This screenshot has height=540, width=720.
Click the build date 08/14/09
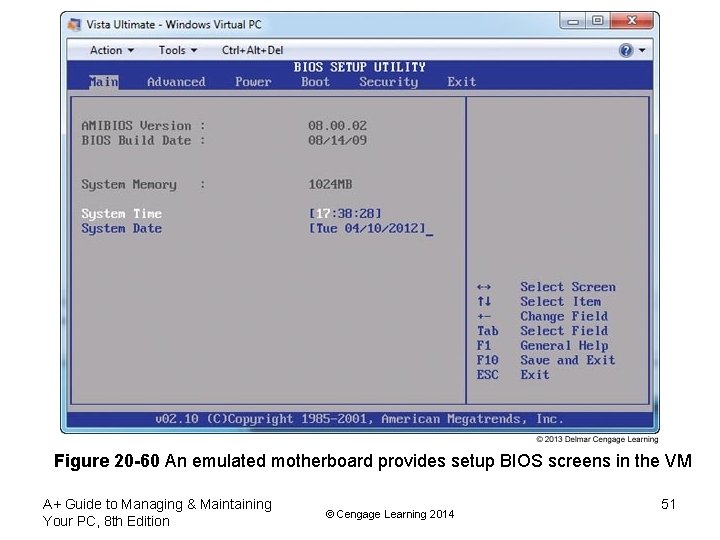(x=338, y=140)
